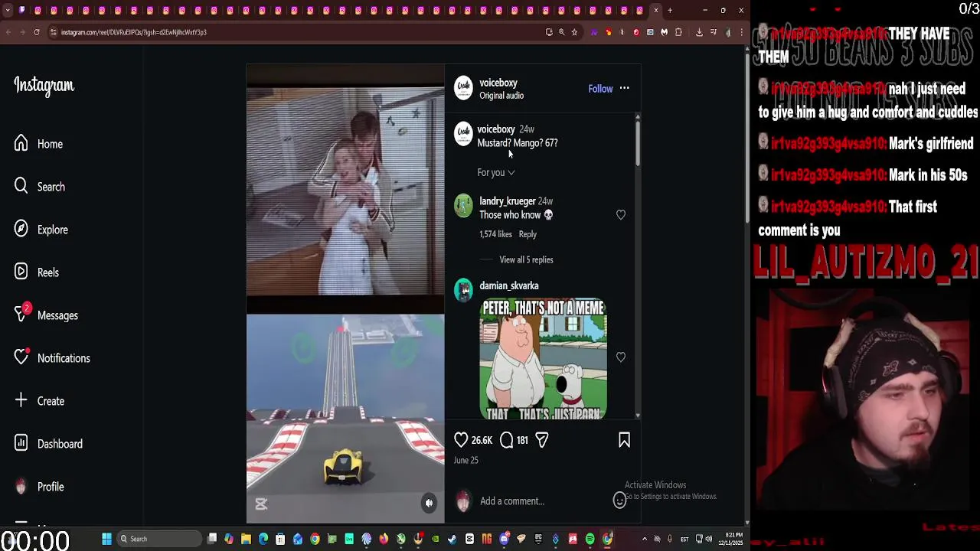980x551 pixels.
Task: Open the landry_krueger profile link
Action: (508, 201)
